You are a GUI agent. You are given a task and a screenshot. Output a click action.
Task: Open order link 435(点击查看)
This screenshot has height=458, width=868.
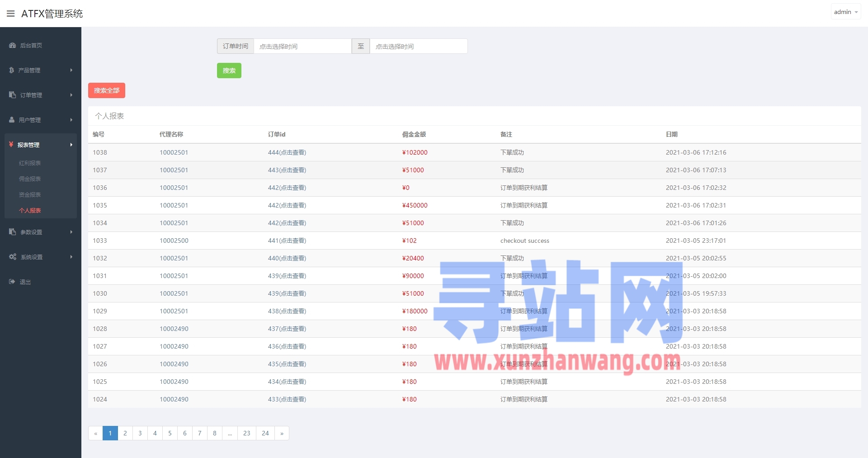pos(287,364)
